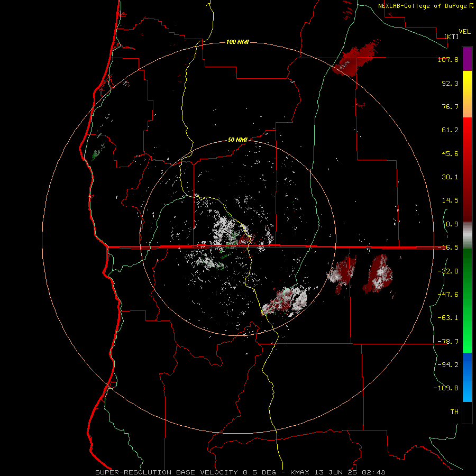Click the purple segment of color bar
The image size is (476, 476).
467,59
